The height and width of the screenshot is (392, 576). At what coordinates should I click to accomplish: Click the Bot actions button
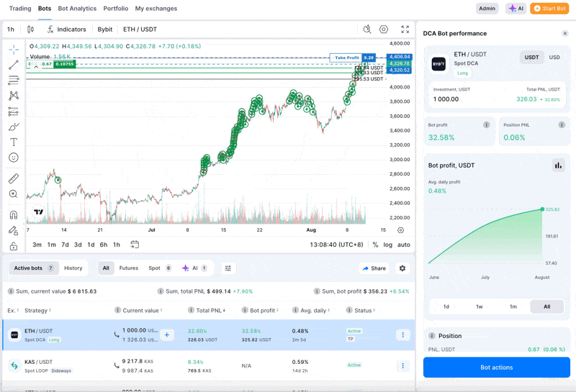tap(496, 368)
